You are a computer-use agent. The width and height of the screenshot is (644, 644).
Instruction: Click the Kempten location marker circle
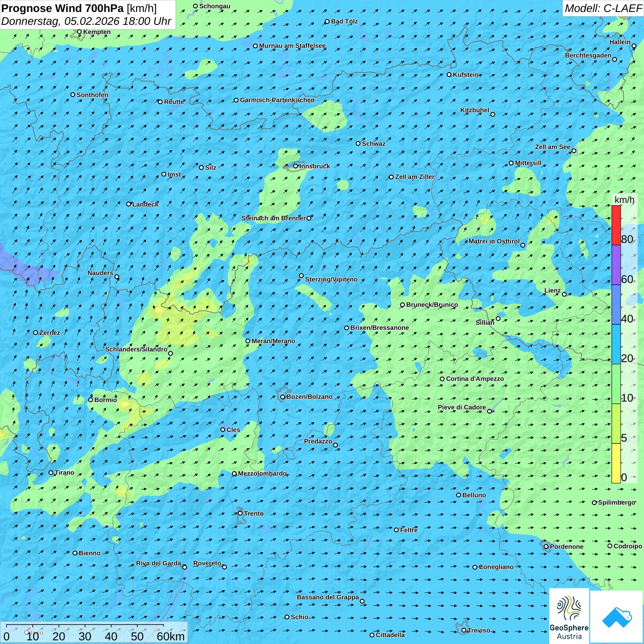click(x=79, y=32)
